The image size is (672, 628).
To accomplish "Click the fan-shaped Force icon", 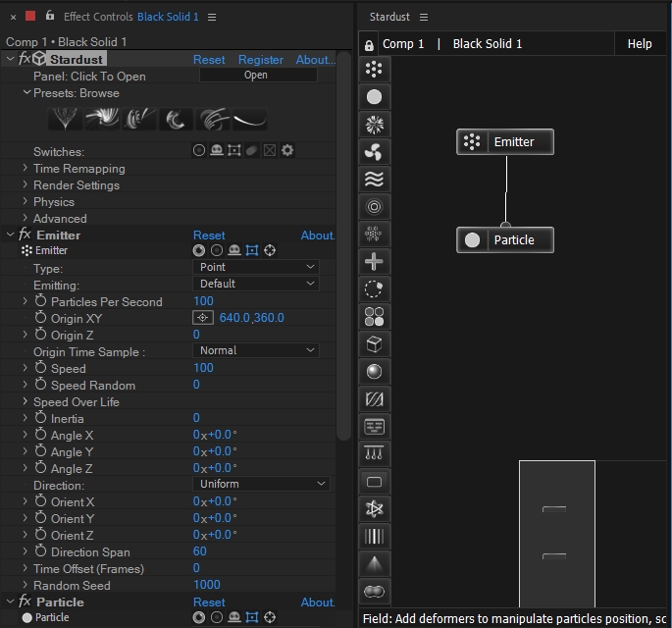I will pos(374,152).
